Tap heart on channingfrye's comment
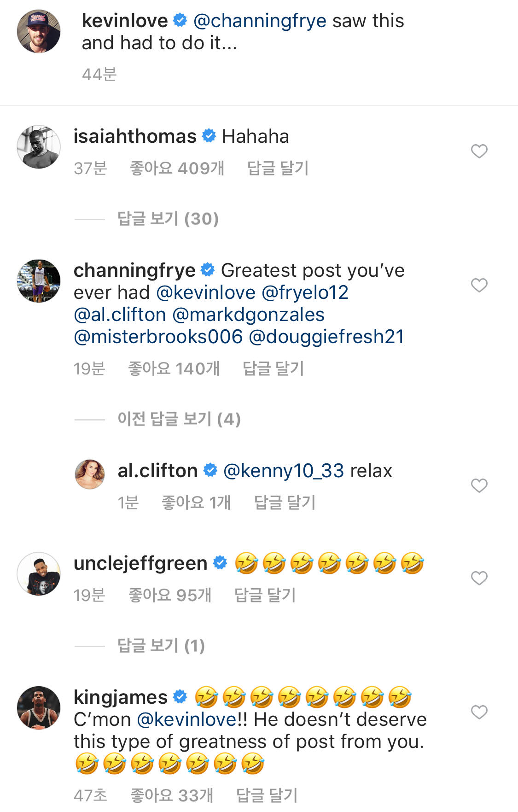Screen dimensions: 518x812 (479, 285)
